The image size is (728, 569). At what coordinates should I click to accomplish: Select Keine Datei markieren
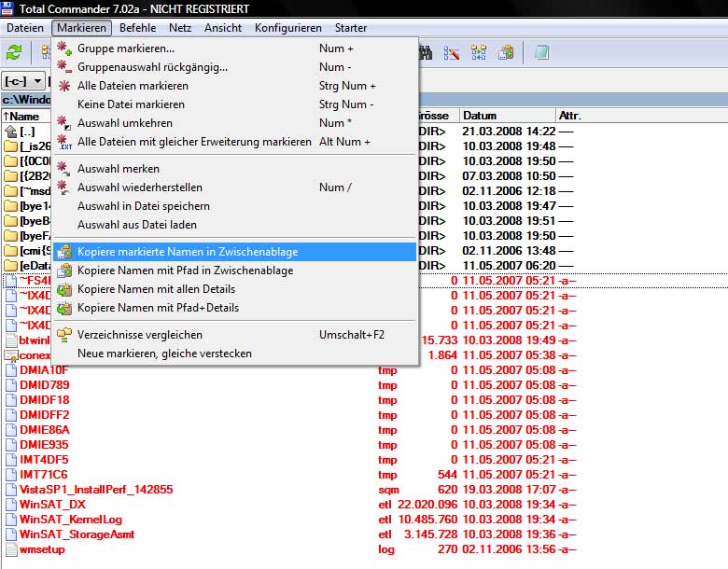[234, 104]
